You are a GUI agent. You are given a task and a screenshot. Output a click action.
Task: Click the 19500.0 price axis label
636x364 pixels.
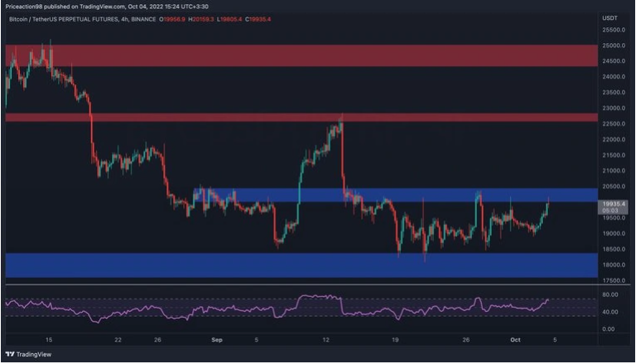(x=614, y=218)
